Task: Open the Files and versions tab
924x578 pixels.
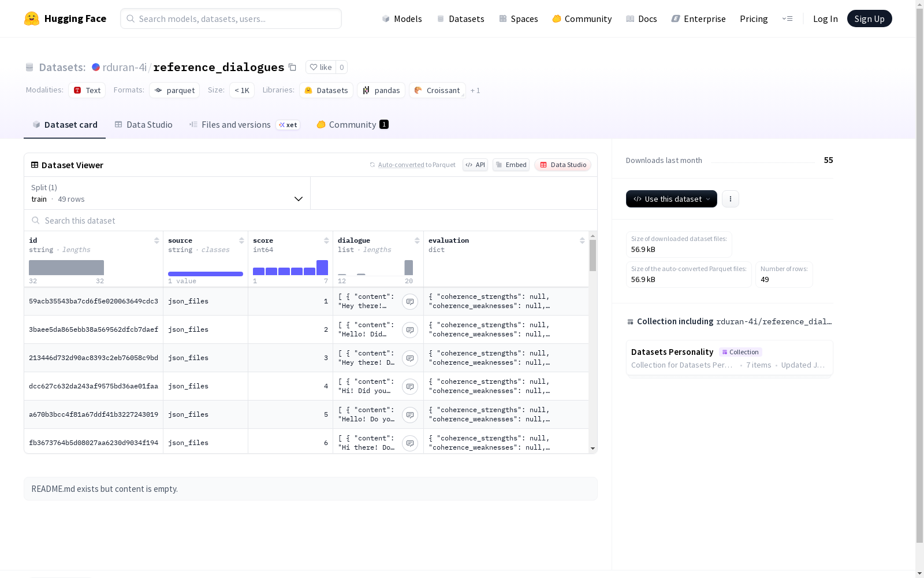Action: pyautogui.click(x=245, y=125)
